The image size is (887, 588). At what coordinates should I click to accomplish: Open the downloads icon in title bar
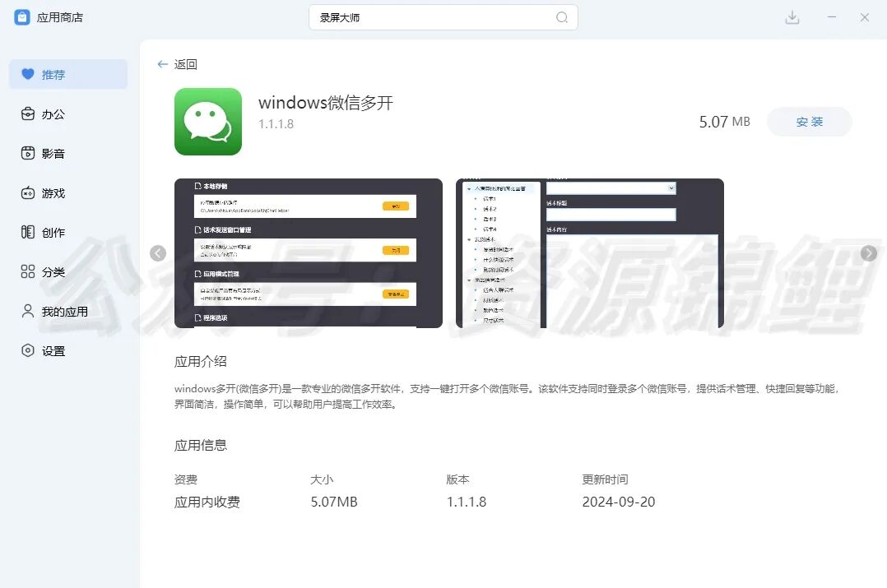(x=792, y=17)
